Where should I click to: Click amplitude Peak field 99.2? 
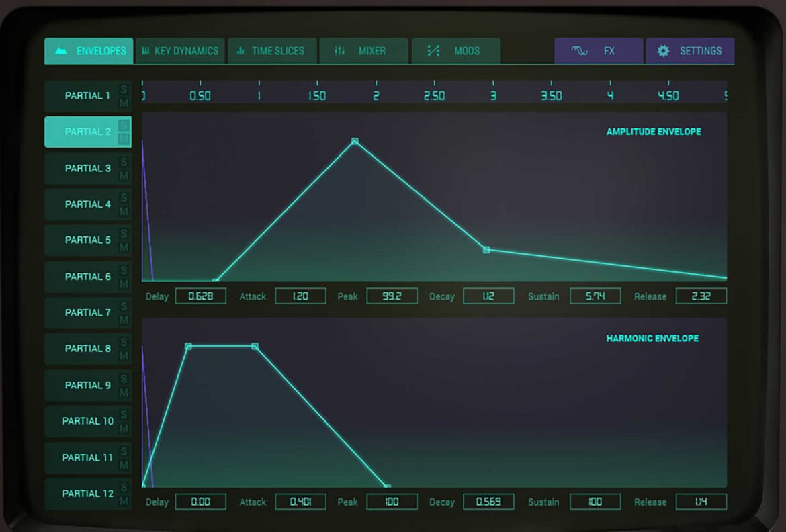tap(392, 296)
